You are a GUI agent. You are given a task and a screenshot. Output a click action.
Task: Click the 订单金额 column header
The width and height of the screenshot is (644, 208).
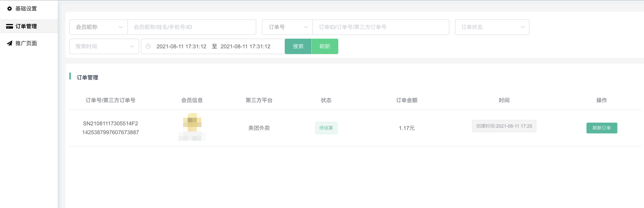(407, 100)
